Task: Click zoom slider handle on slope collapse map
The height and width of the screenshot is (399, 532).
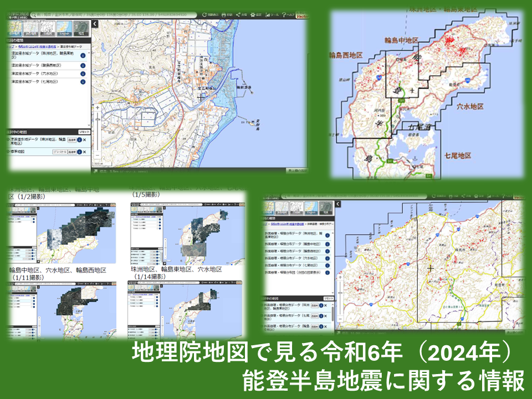Action: (x=340, y=293)
